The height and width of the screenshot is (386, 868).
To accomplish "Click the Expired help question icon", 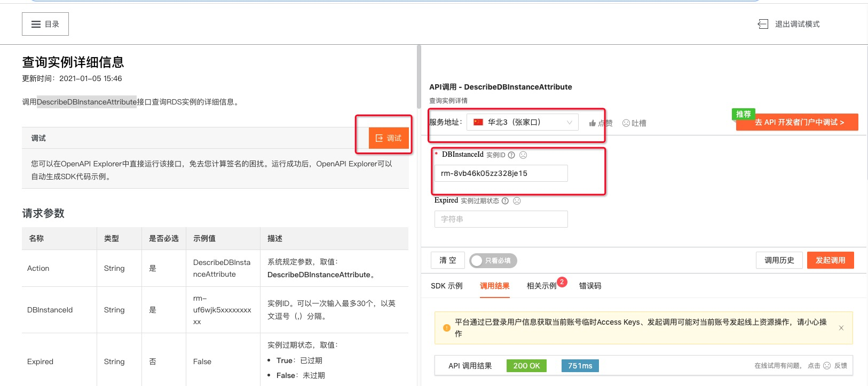I will (505, 201).
